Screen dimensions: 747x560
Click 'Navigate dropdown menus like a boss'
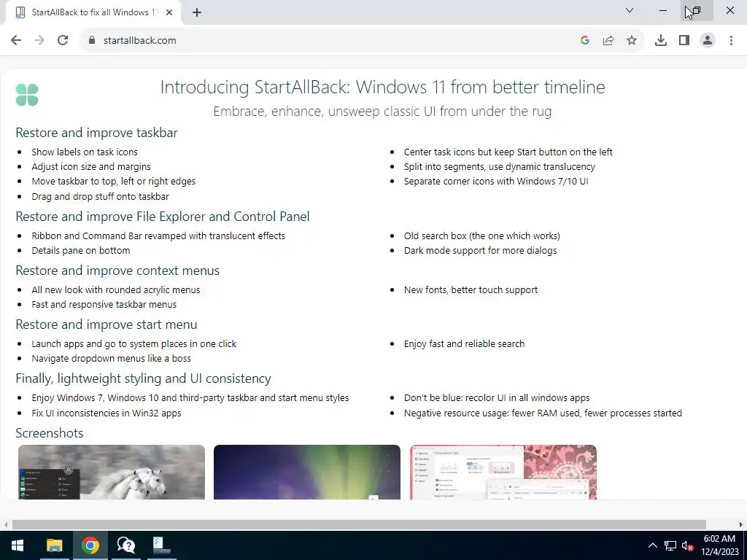(111, 359)
